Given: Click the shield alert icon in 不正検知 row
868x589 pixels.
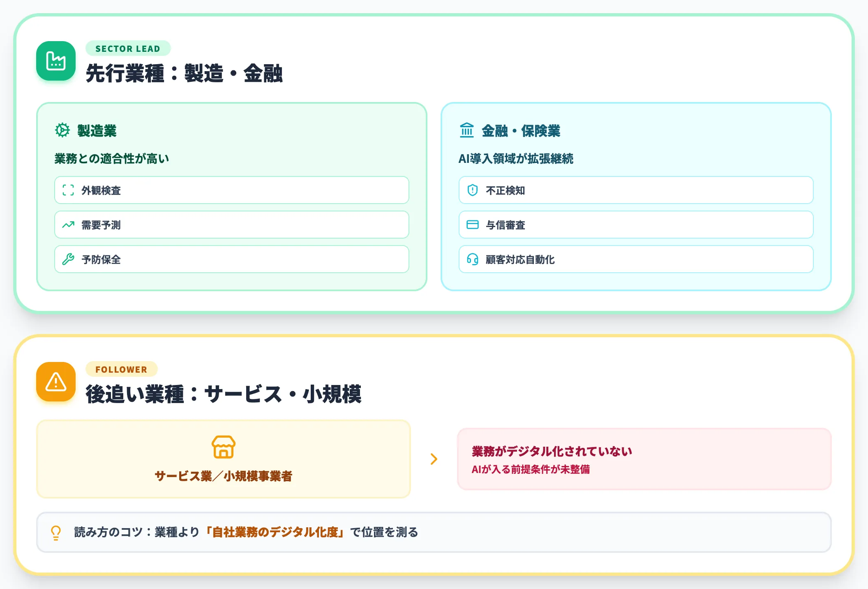Looking at the screenshot, I should tap(473, 190).
